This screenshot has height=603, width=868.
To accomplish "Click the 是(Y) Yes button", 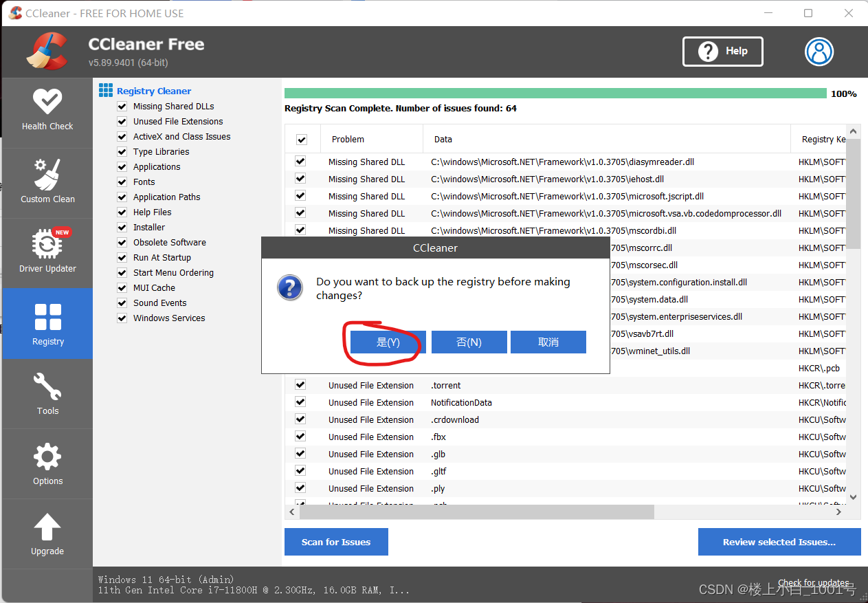I will pos(388,342).
